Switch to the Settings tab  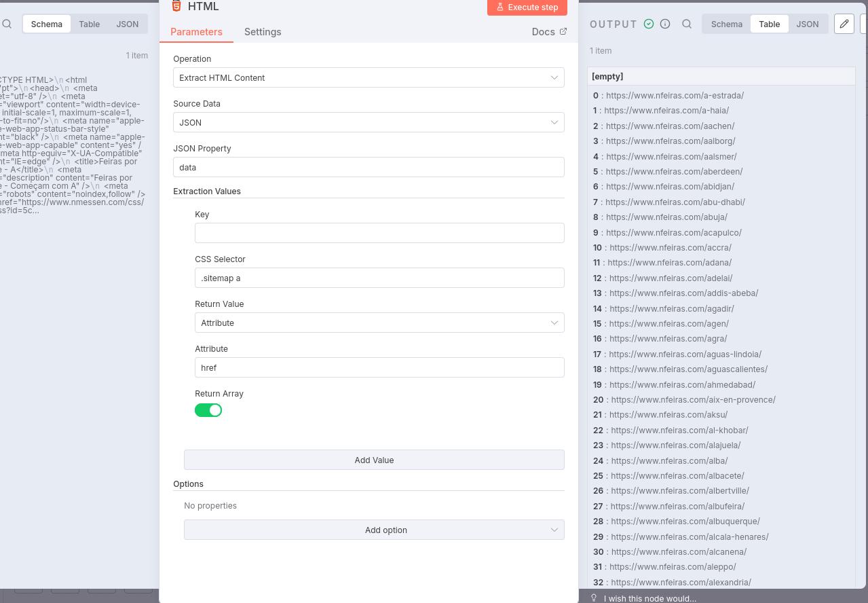[263, 32]
